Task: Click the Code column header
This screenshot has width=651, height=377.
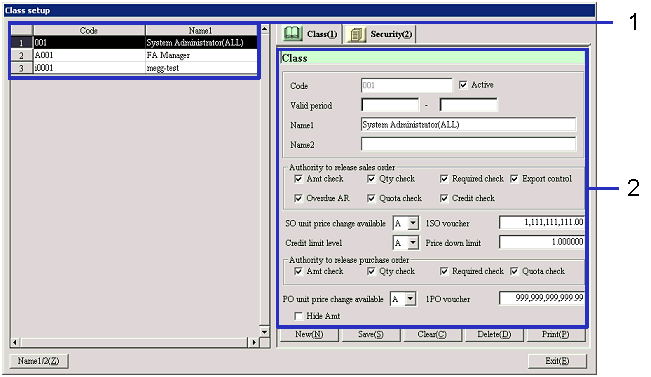Action: 89,30
